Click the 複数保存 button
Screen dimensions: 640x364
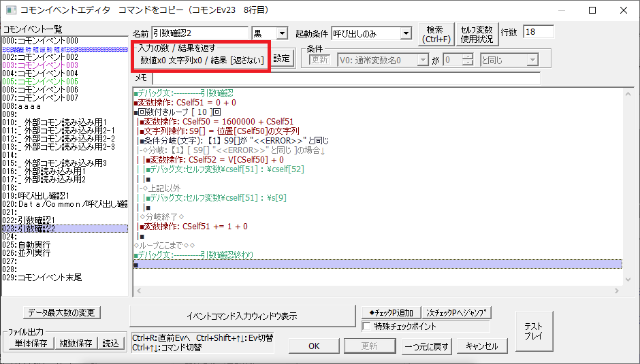[x=76, y=343]
